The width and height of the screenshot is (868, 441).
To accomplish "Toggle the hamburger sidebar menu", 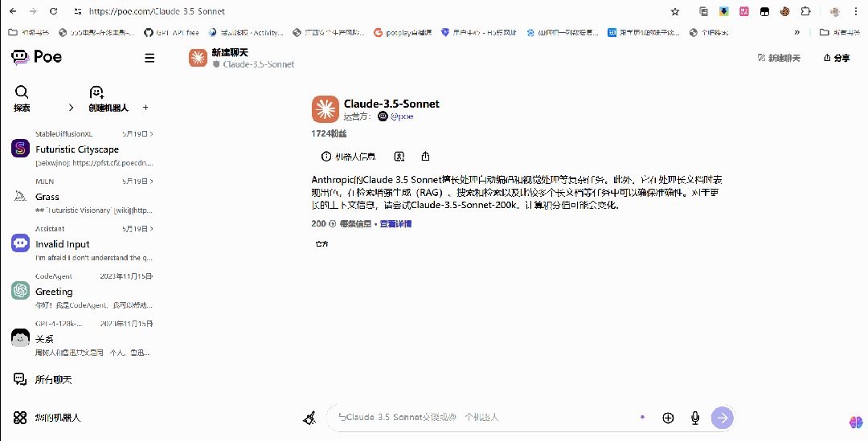I will (149, 58).
